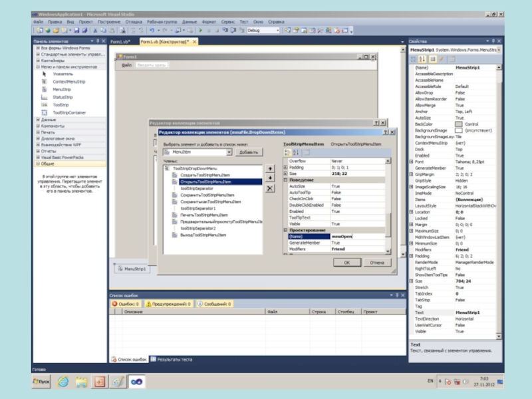Click the Save icon in the toolbar

(x=76, y=31)
